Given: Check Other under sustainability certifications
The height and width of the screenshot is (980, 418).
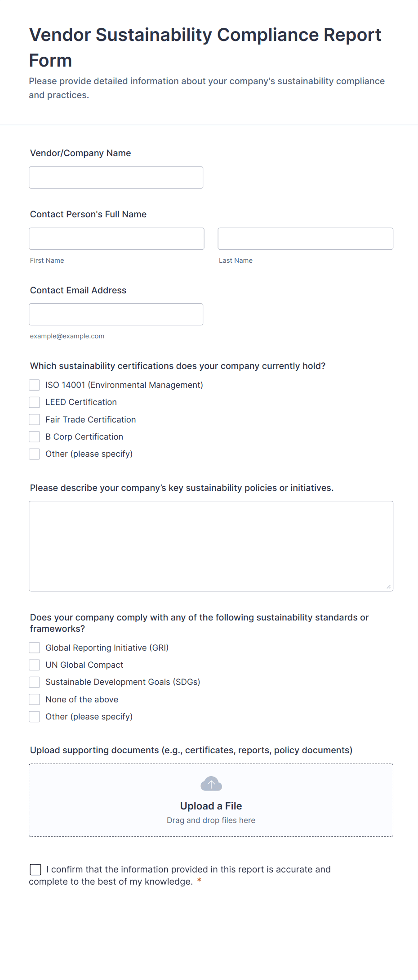Looking at the screenshot, I should click(35, 454).
